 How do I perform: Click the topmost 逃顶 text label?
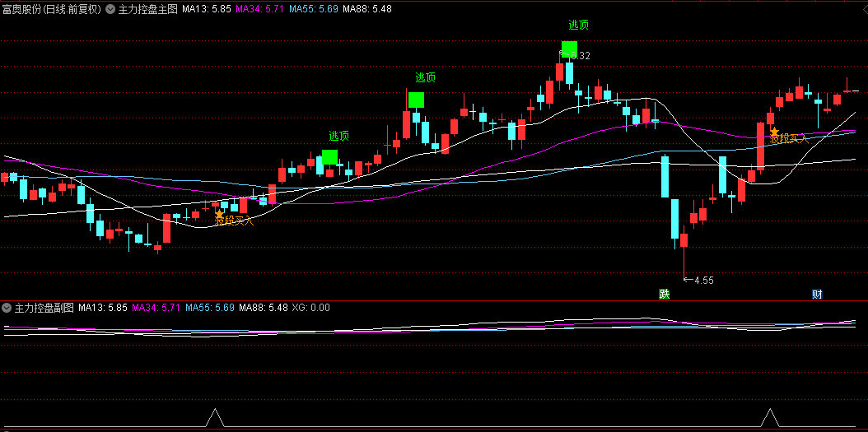(x=578, y=25)
